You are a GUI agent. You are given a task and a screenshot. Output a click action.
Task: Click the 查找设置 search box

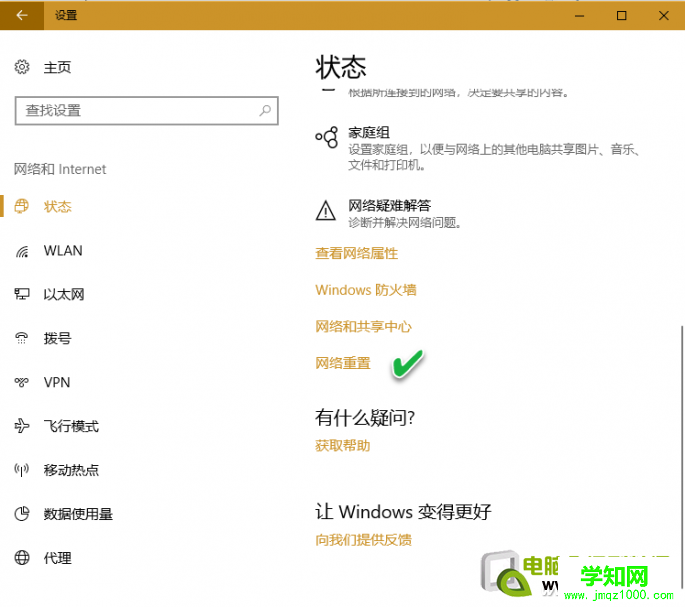coord(146,111)
